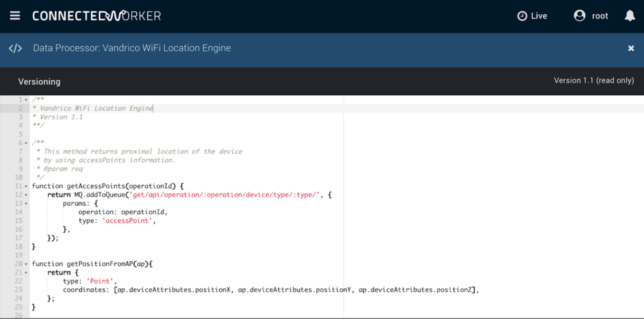
Task: Click the 'get/api/operation/' URL string
Action: [224, 195]
